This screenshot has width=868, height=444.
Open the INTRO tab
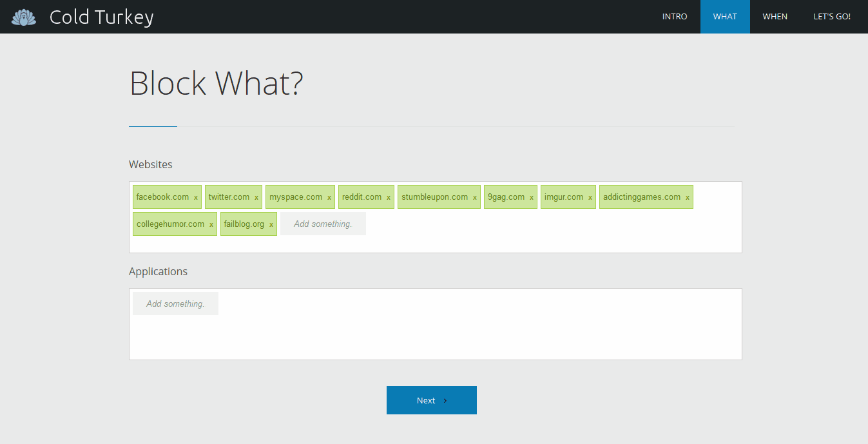(675, 17)
